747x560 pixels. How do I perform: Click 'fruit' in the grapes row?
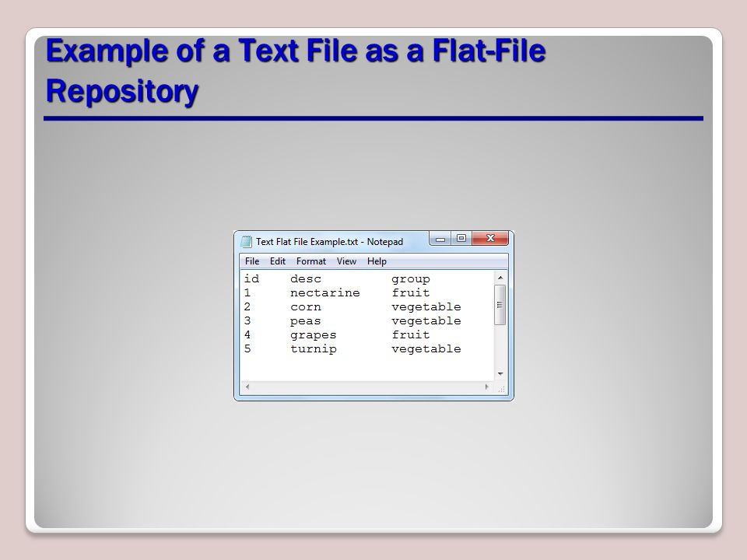(411, 334)
